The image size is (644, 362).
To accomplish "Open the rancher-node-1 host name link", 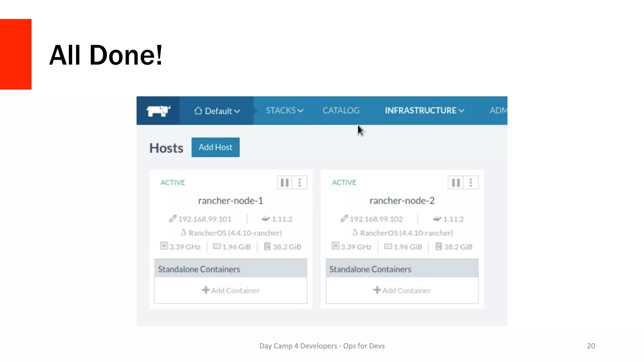I will click(230, 201).
